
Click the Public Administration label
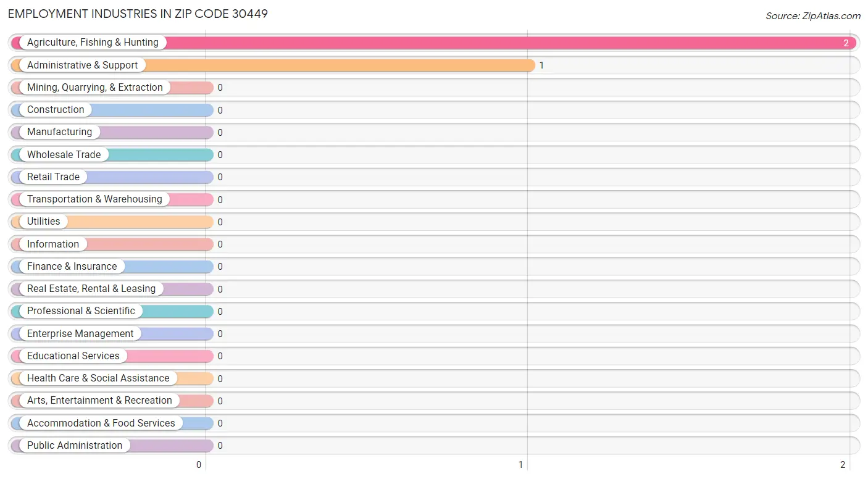click(x=75, y=446)
